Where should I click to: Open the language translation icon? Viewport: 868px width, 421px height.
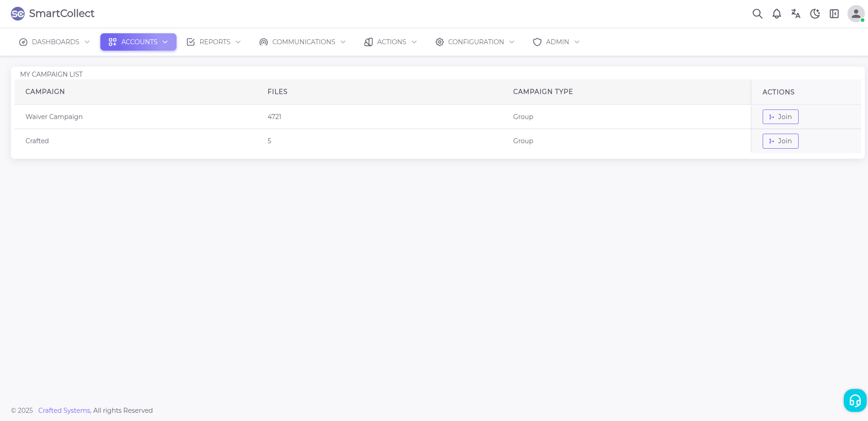(x=795, y=14)
